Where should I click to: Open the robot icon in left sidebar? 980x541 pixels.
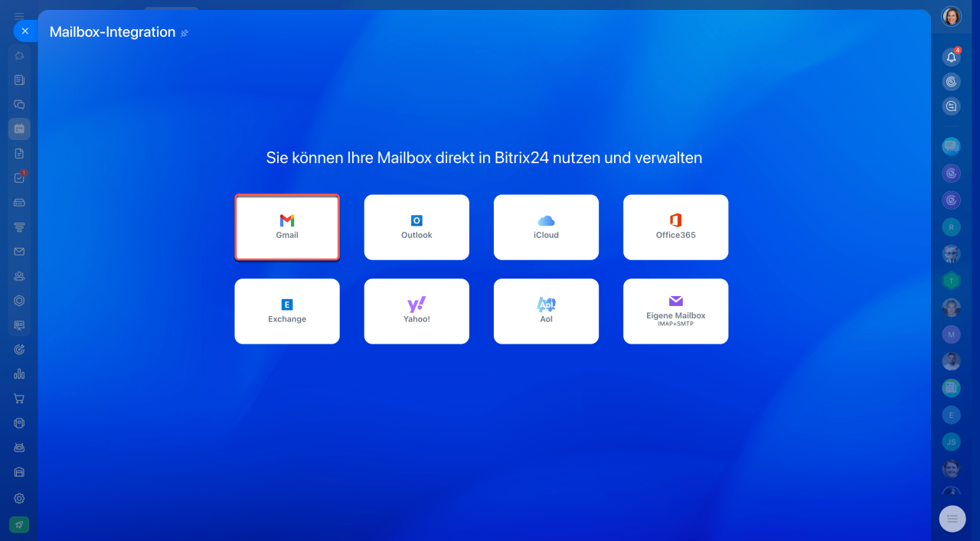point(19,448)
